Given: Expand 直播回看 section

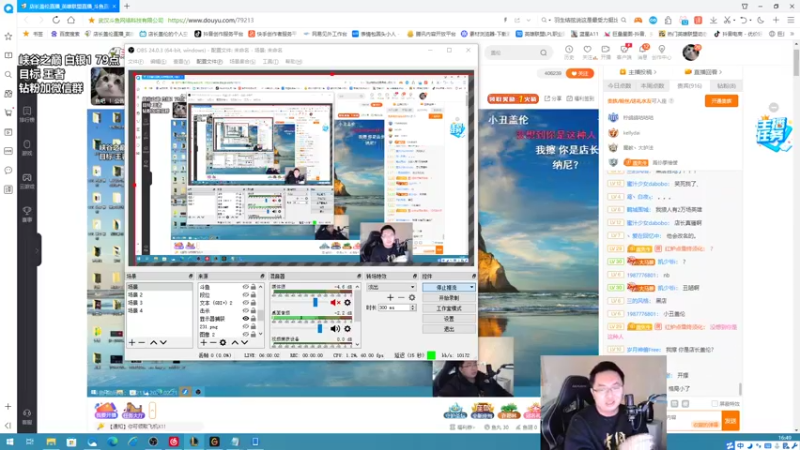Looking at the screenshot, I should (703, 72).
